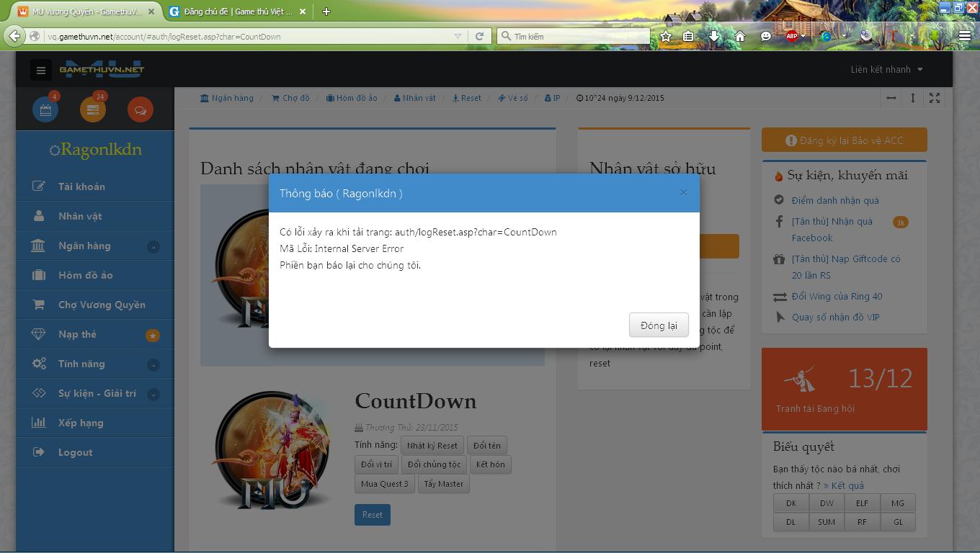Vote for ELF in the poll
980x553 pixels.
click(862, 503)
